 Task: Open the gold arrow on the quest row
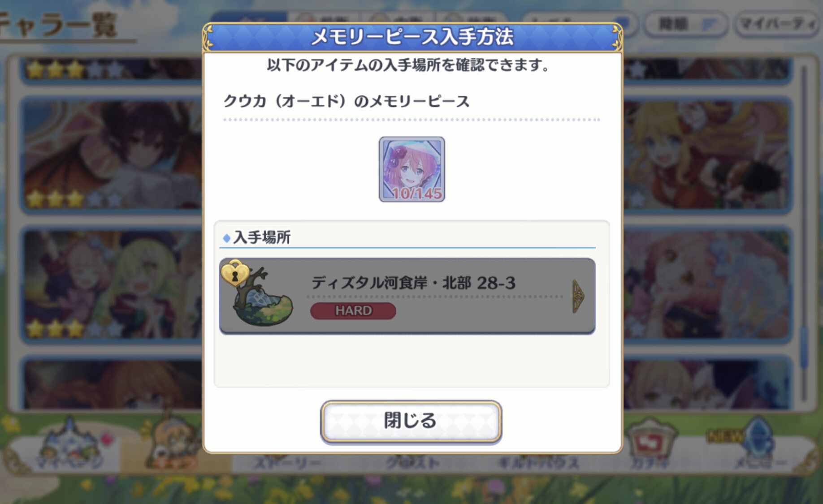578,296
